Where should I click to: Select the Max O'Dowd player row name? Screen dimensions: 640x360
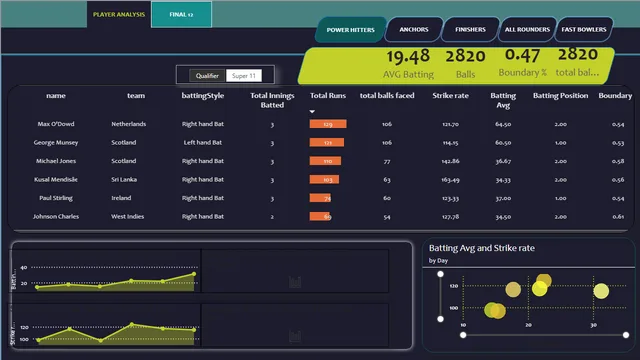click(x=56, y=124)
